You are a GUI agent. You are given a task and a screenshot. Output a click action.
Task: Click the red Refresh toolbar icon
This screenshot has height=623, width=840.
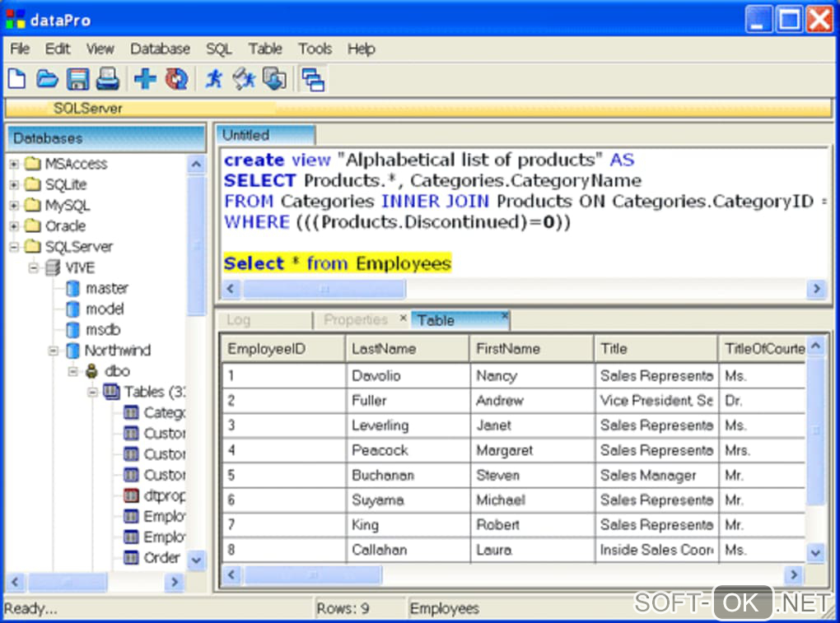click(x=175, y=79)
